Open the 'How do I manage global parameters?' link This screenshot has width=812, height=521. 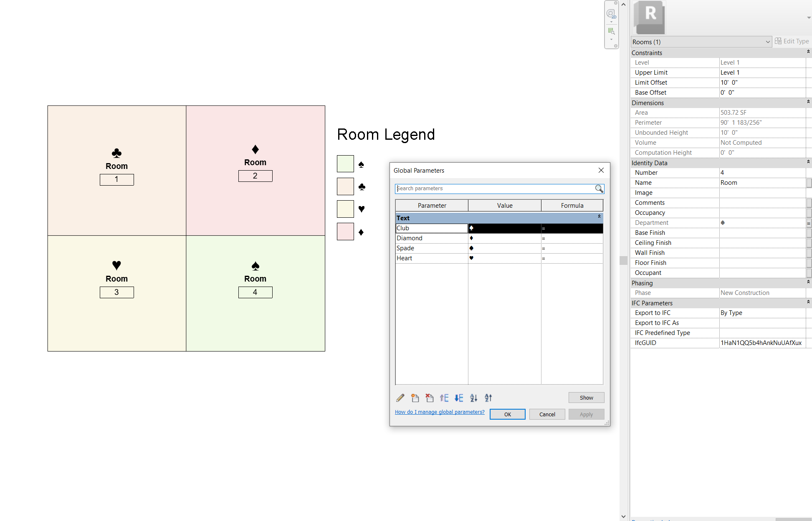pos(439,412)
